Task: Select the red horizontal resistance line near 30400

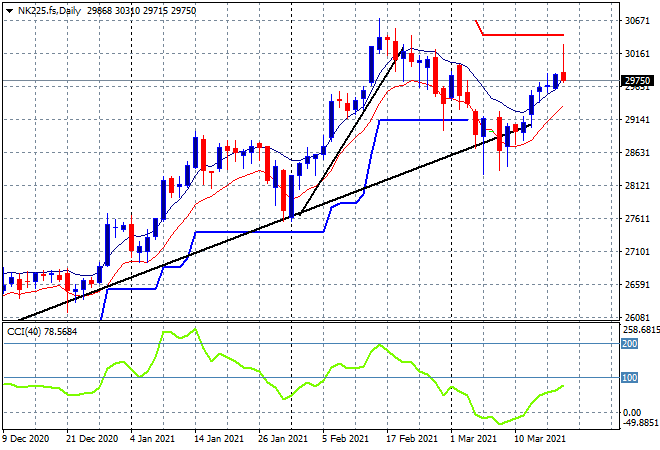Action: point(523,35)
